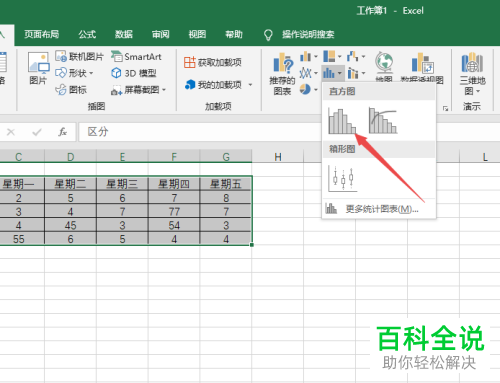The image size is (500, 383).
Task: Expand the line chart dropdown arrow
Action: 316,73
